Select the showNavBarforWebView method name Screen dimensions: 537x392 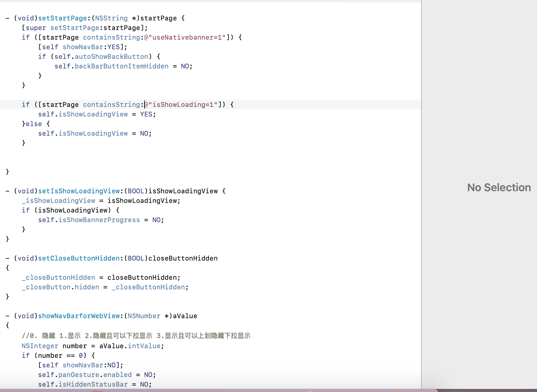click(x=79, y=316)
